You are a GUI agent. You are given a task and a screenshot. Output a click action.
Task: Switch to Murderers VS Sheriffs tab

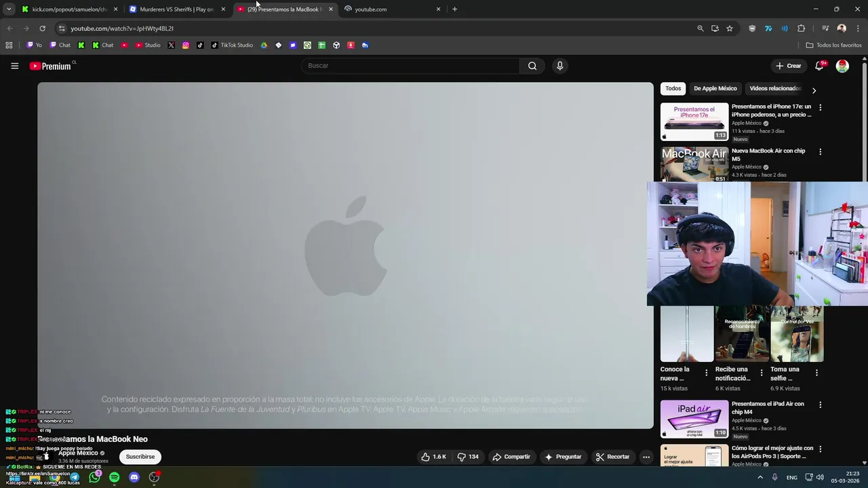coord(176,9)
